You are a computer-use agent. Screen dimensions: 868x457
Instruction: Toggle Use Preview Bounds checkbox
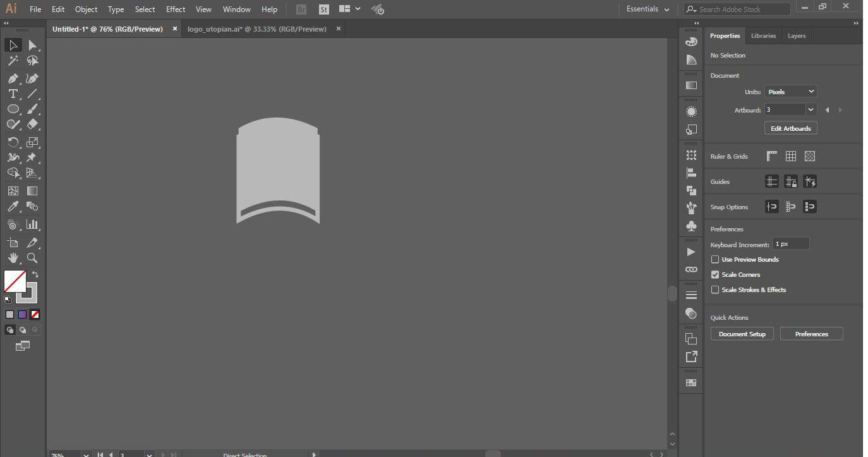tap(715, 259)
